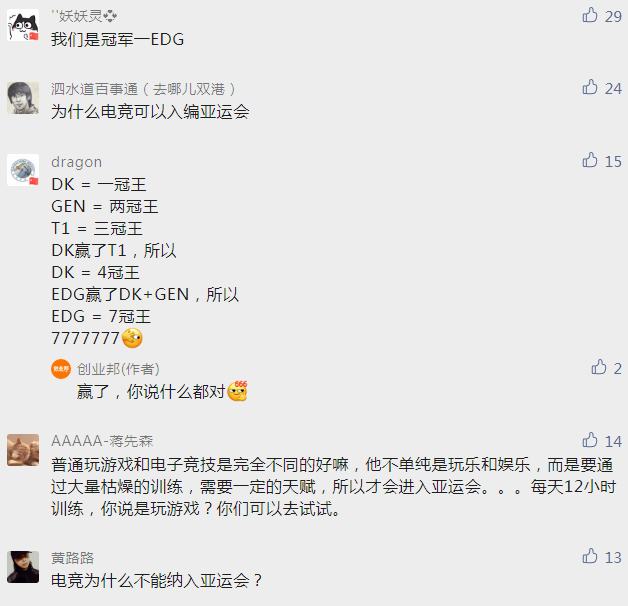Image resolution: width=628 pixels, height=606 pixels.
Task: Click dragon's round emblem avatar
Action: [23, 170]
